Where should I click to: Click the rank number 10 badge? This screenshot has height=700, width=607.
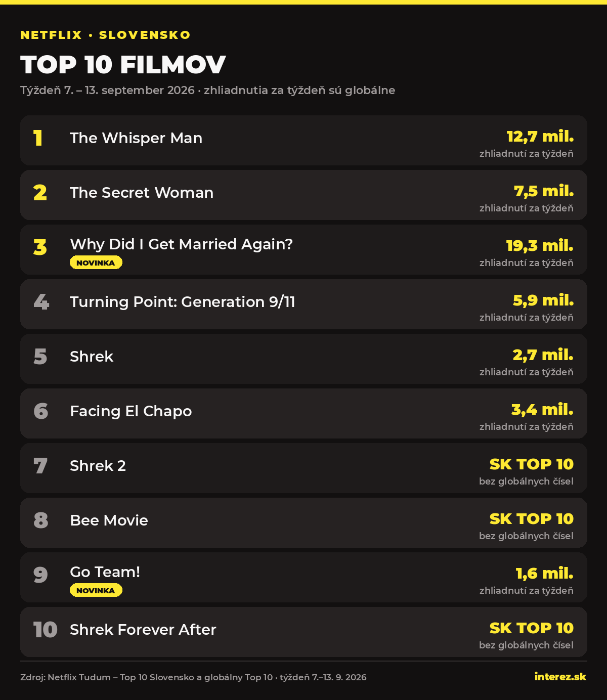[46, 630]
